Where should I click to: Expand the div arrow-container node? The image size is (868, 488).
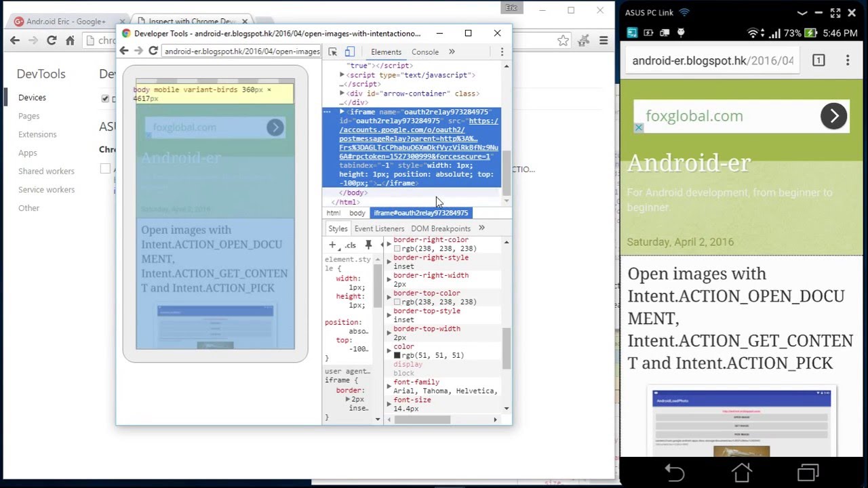coord(342,94)
